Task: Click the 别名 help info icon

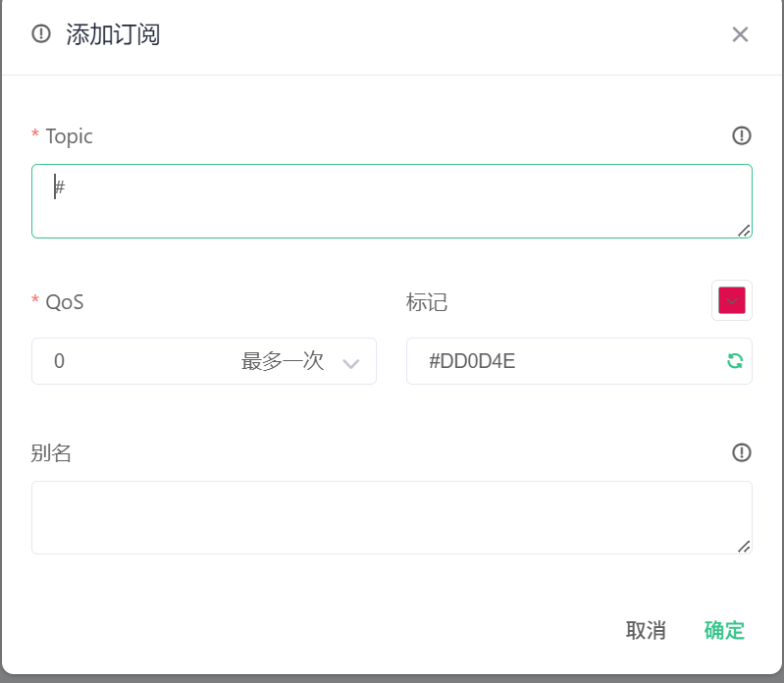Action: tap(741, 452)
